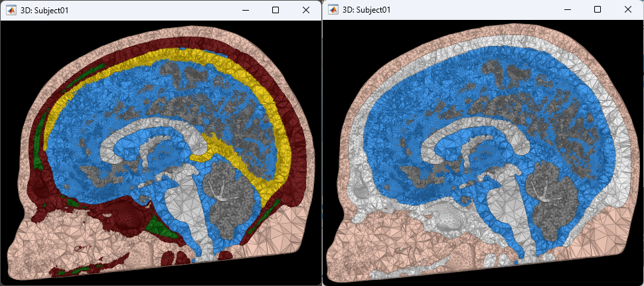Minimize the left 3D Subject01 window
This screenshot has width=644, height=286.
pyautogui.click(x=245, y=10)
